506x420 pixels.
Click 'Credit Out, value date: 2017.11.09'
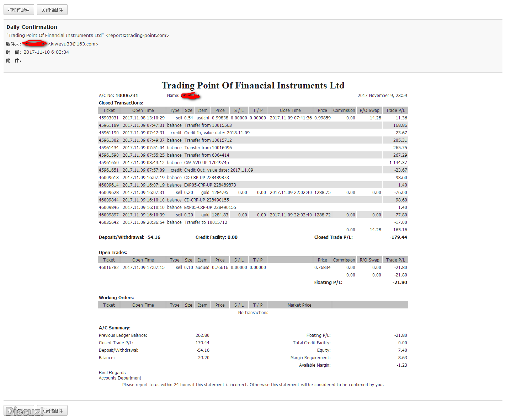219,170
